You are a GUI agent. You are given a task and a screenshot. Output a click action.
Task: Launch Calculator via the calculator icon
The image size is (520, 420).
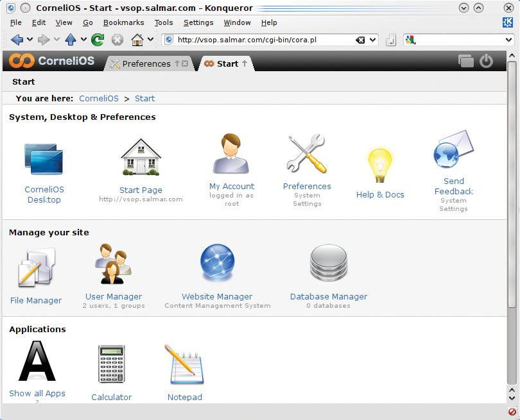click(112, 364)
